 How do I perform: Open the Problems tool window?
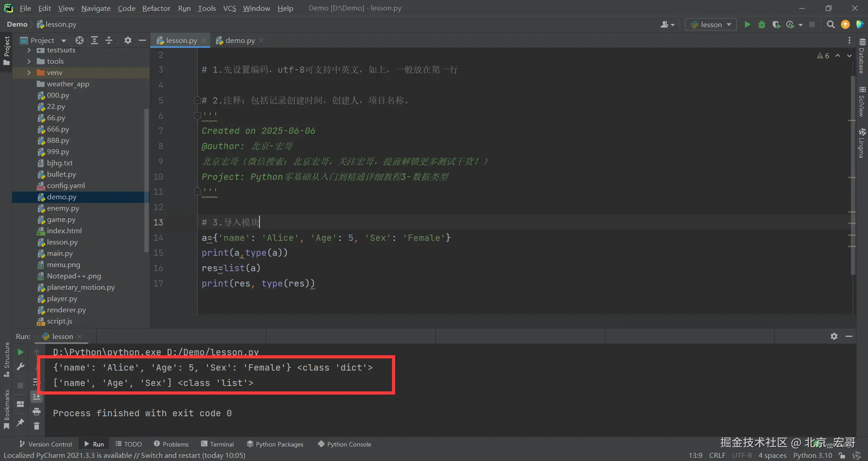click(171, 444)
